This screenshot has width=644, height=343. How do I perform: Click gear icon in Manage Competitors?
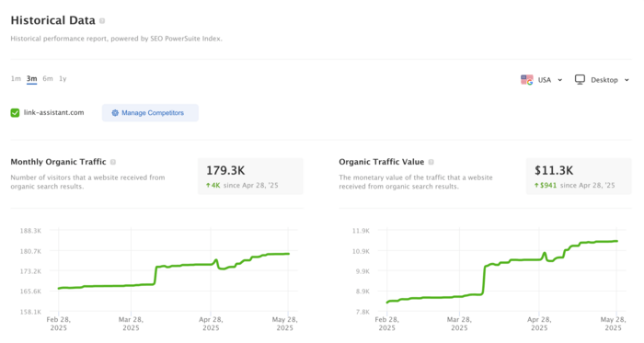(x=115, y=113)
